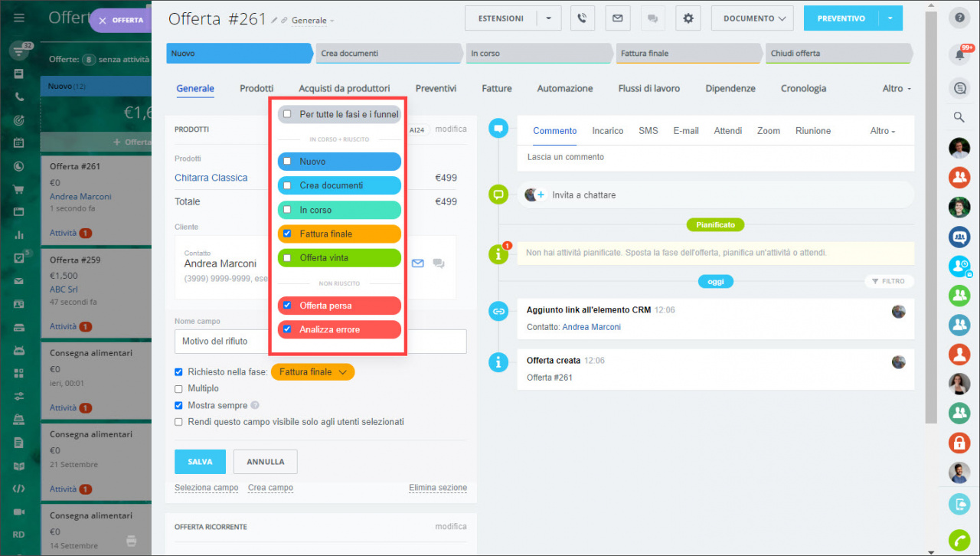Click the Lascia un commento field
Screen dimensions: 980x556
click(716, 157)
